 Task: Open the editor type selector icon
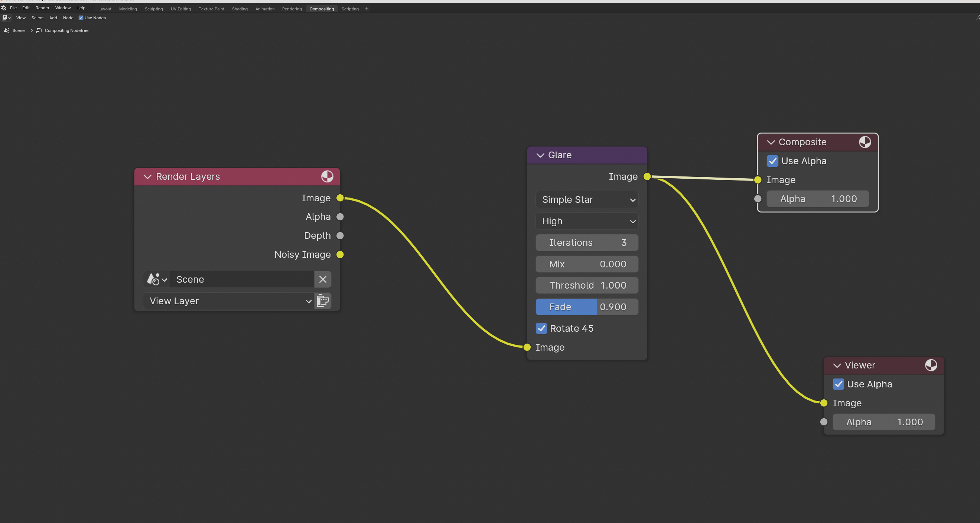tap(6, 18)
